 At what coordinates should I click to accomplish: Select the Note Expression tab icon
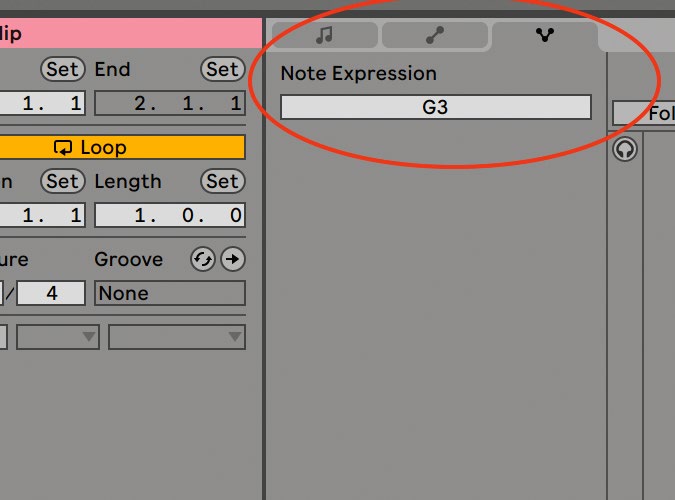(545, 35)
